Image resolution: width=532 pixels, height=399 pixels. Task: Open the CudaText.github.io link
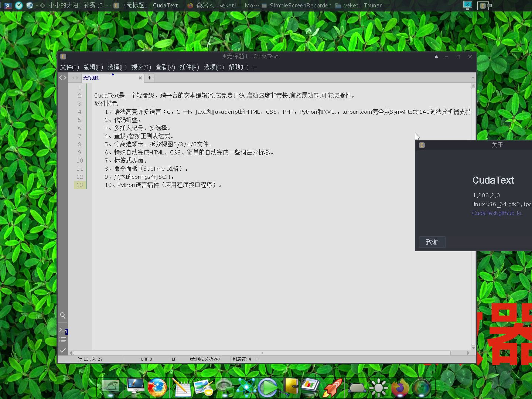click(x=497, y=213)
